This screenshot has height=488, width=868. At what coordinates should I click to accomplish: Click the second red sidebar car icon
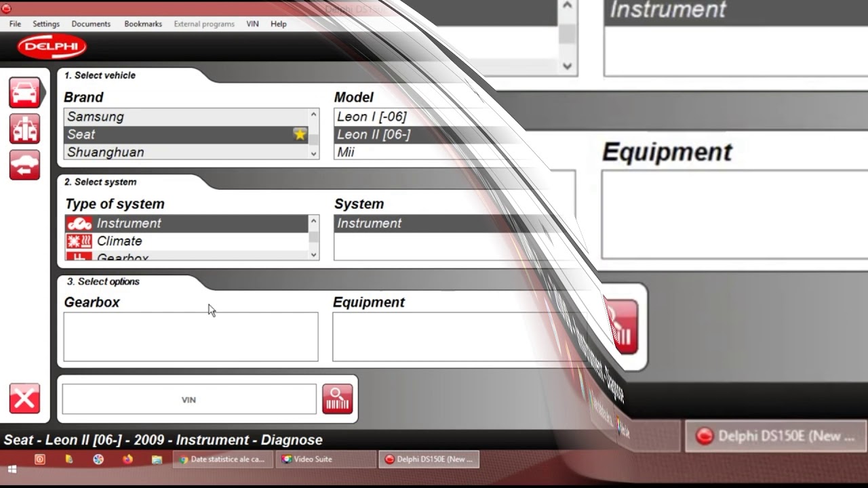pyautogui.click(x=24, y=129)
